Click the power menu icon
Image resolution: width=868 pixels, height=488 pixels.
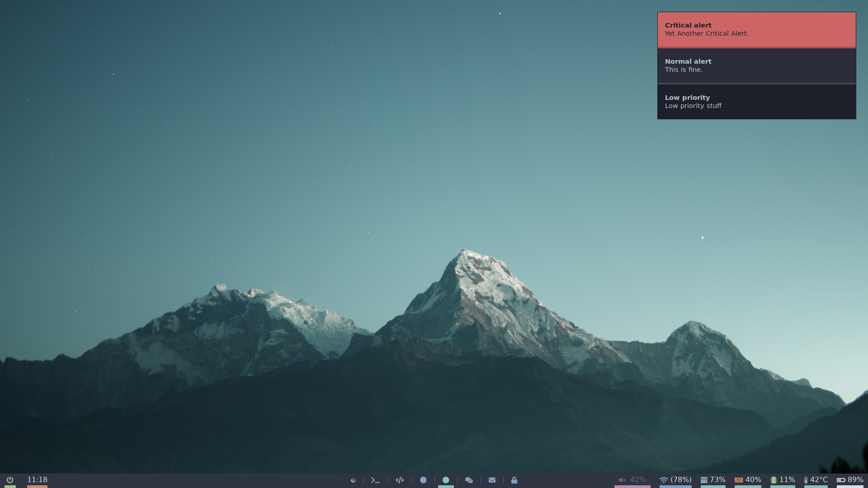point(10,480)
